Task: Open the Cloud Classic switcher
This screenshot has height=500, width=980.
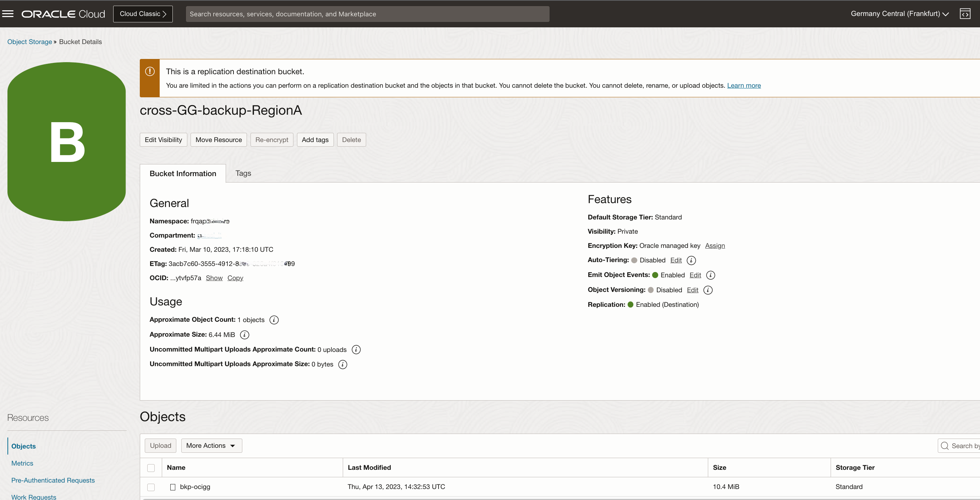Action: [143, 14]
